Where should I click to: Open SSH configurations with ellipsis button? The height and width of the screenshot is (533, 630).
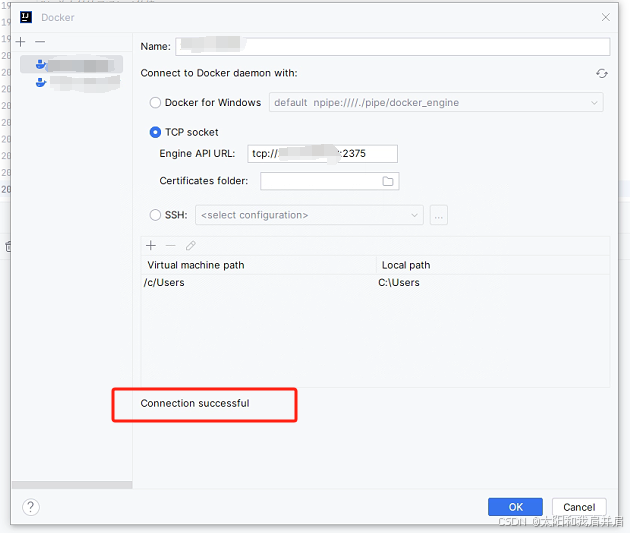439,215
